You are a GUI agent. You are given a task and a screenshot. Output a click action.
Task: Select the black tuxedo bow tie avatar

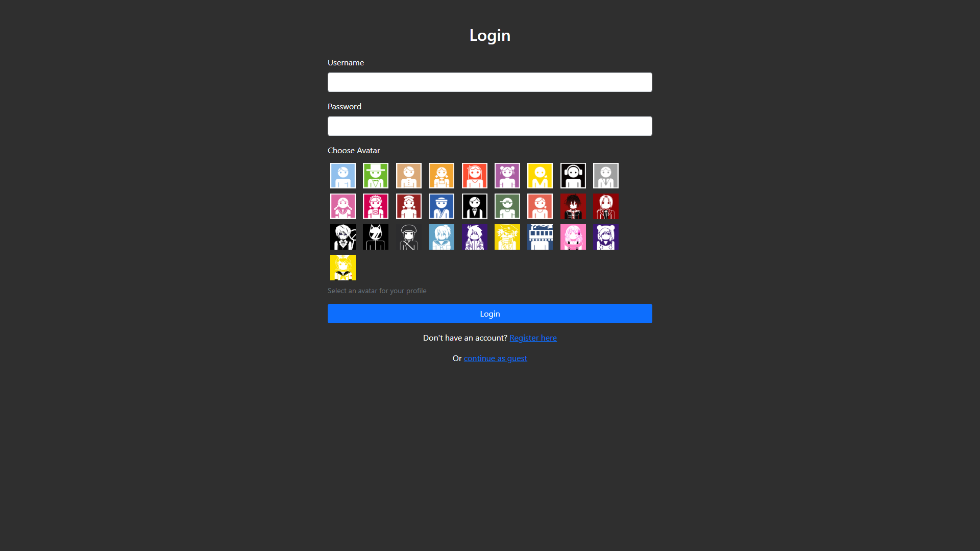[x=474, y=206]
